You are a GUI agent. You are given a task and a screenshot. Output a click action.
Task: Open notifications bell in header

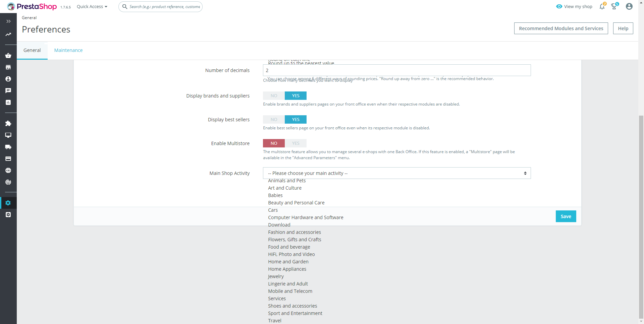(602, 6)
